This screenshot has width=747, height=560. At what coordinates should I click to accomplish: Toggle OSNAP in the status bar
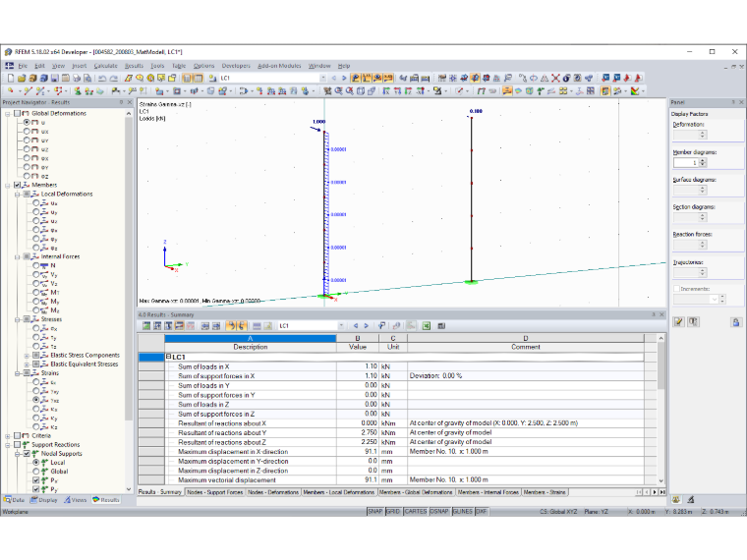pos(438,511)
